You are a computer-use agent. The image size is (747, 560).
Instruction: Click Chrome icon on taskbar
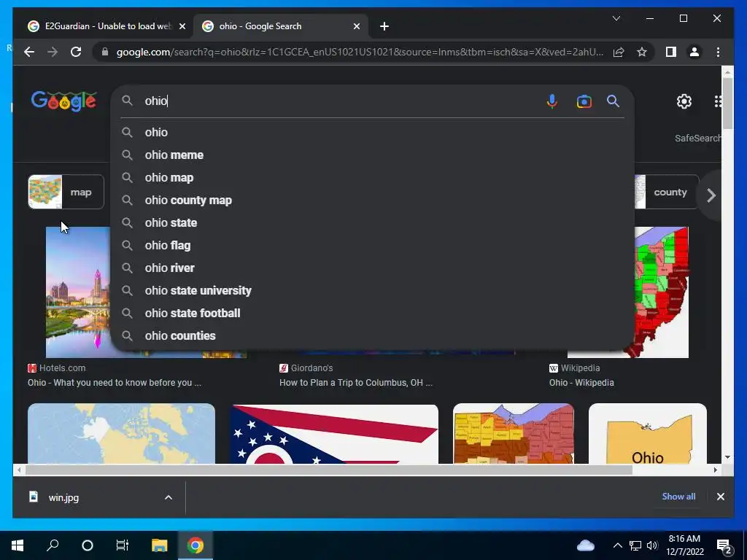click(x=196, y=545)
